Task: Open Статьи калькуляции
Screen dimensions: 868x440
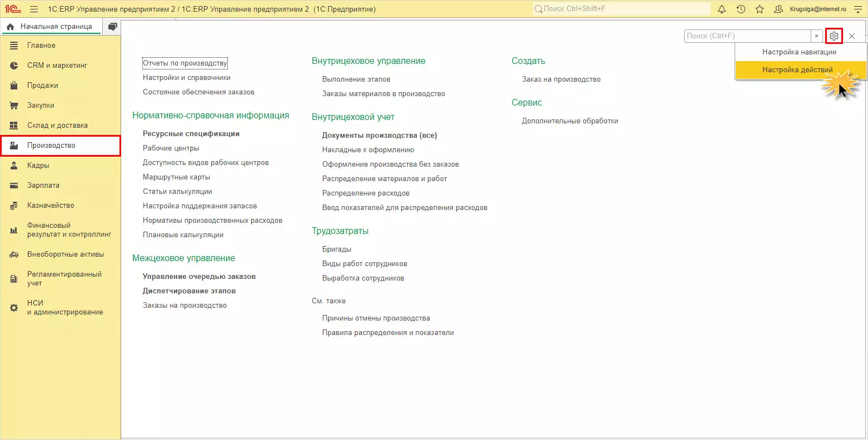Action: (177, 192)
